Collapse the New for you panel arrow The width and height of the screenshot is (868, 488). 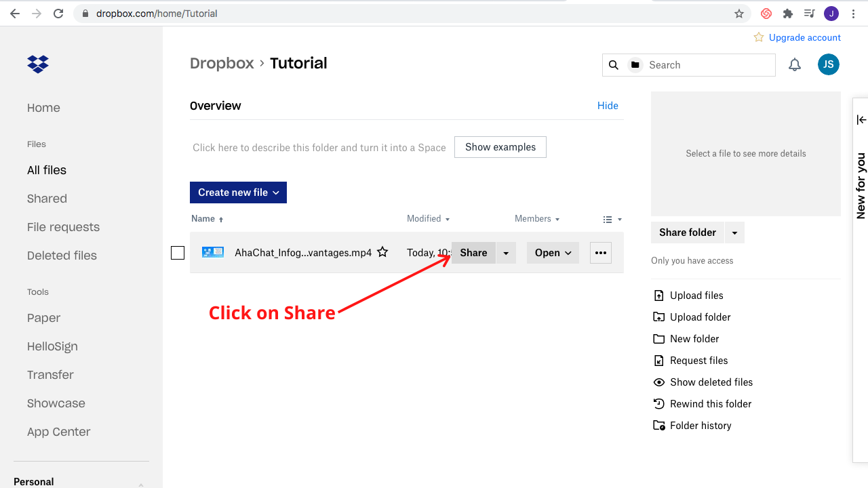pos(861,119)
